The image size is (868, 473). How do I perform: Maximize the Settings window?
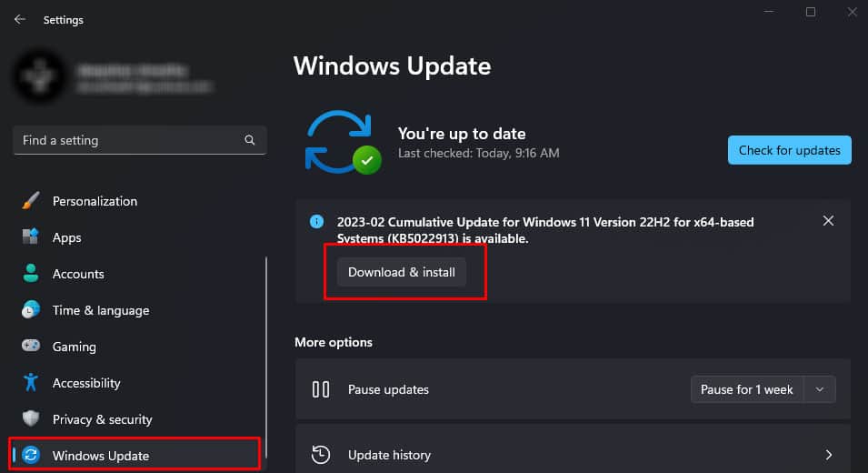point(811,12)
